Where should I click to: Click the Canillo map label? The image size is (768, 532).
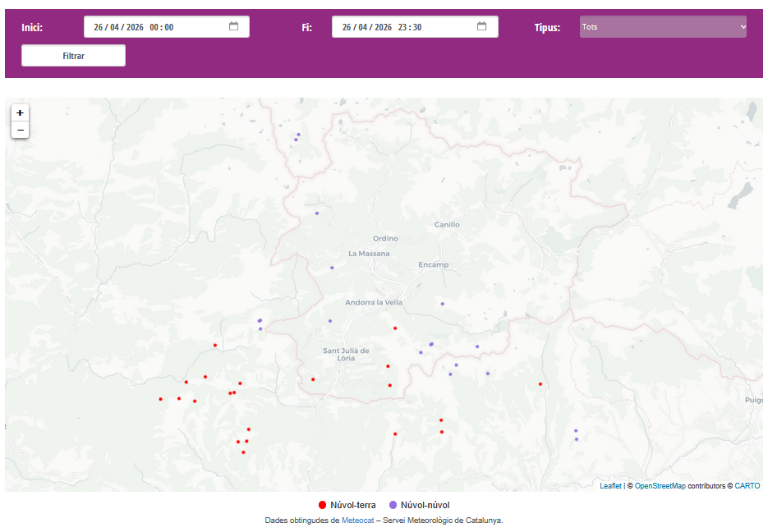click(447, 224)
